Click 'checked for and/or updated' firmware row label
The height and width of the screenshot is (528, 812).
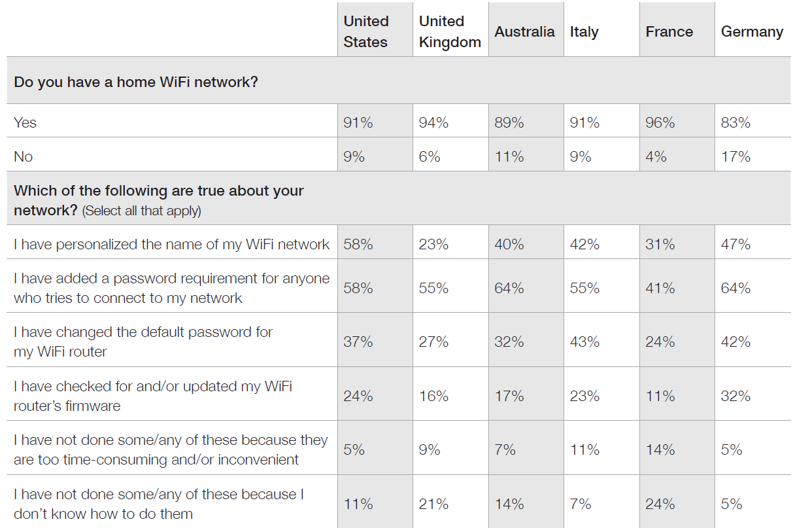[x=153, y=396]
